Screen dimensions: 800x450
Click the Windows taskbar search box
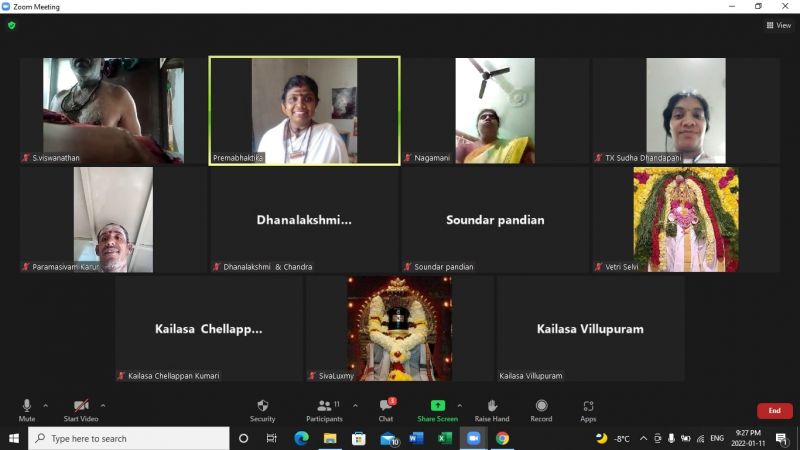coord(130,438)
